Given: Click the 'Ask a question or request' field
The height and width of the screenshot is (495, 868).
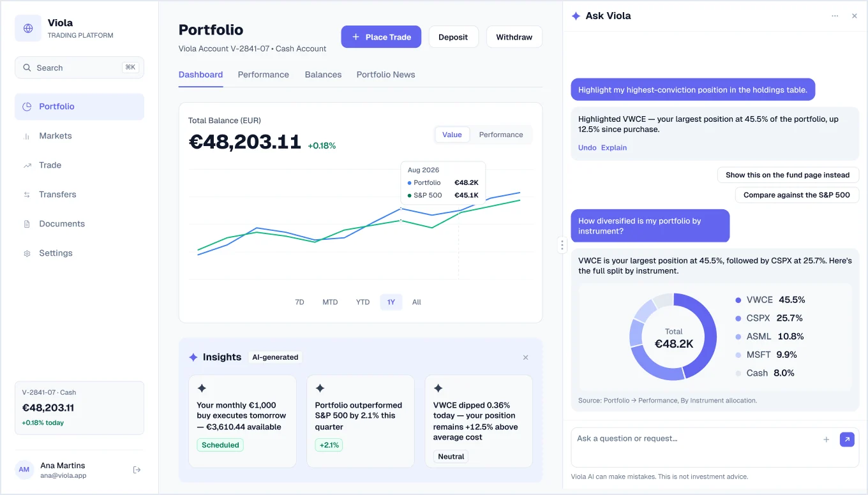Looking at the screenshot, I should pos(715,447).
